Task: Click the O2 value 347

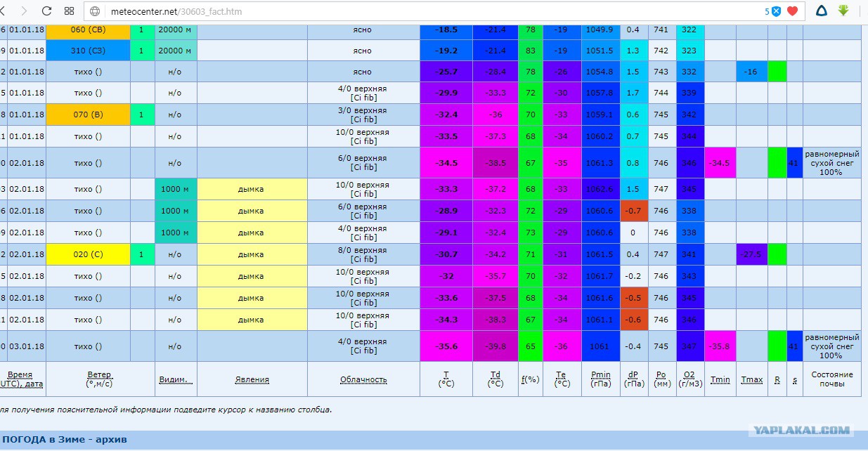Action: 689,346
